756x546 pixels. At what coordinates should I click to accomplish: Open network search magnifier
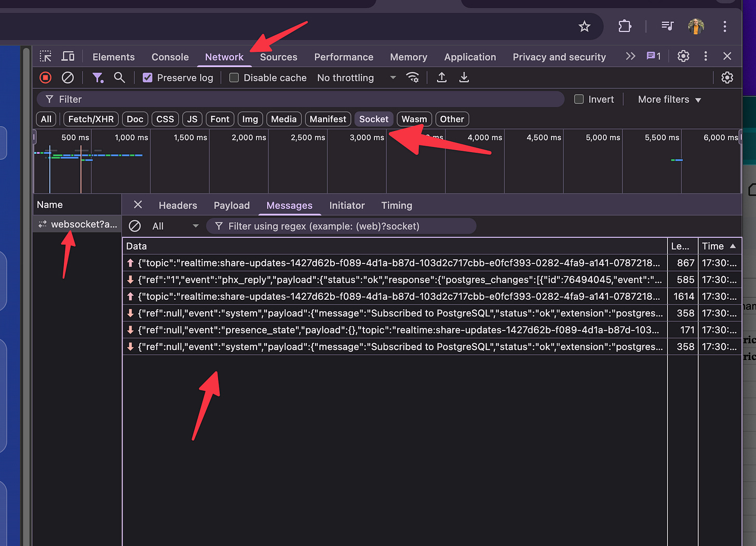(x=119, y=77)
